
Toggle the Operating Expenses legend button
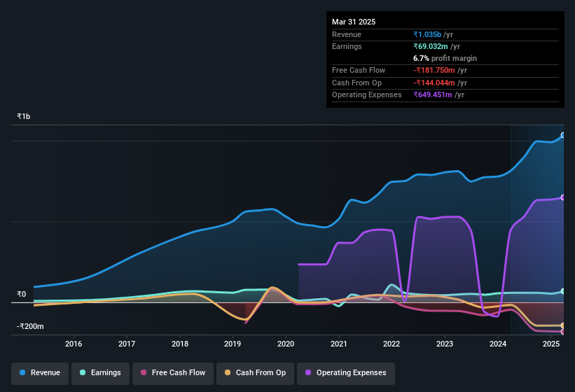click(346, 373)
